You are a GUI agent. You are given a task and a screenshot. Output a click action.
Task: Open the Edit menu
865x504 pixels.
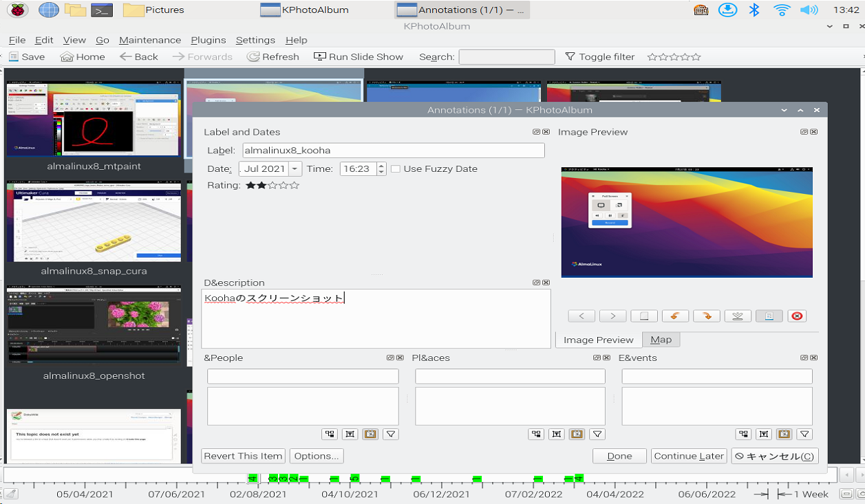pyautogui.click(x=44, y=40)
